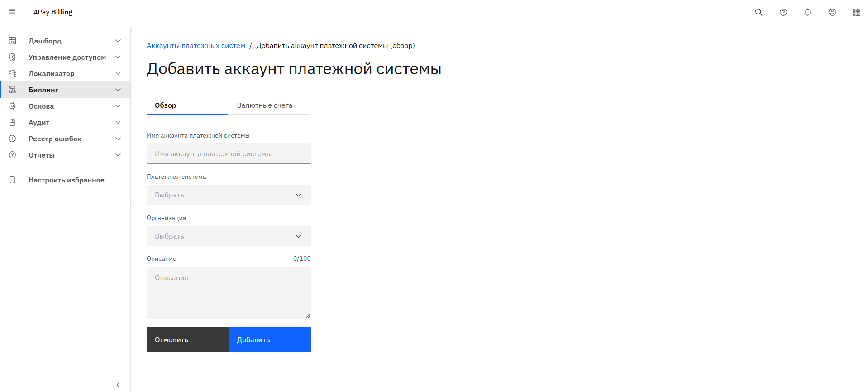Open help question mark icon
The height and width of the screenshot is (392, 868).
[783, 12]
